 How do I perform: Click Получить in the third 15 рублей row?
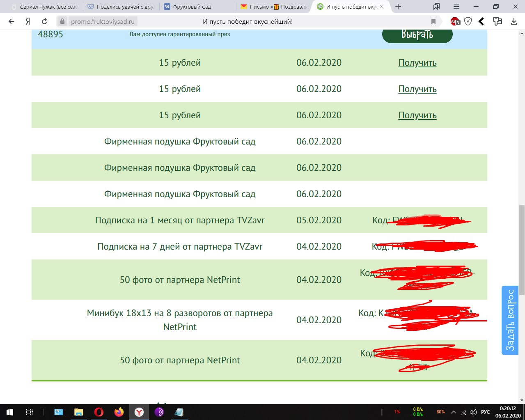pos(417,115)
